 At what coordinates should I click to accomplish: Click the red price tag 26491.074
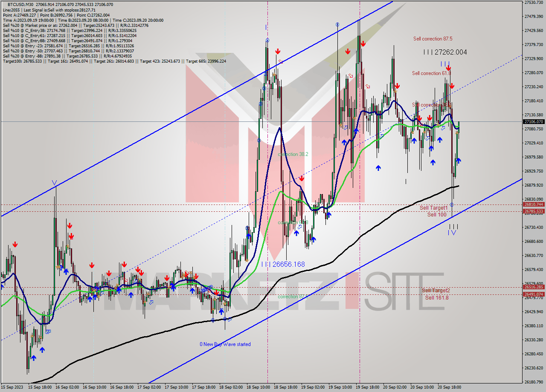[x=533, y=294]
